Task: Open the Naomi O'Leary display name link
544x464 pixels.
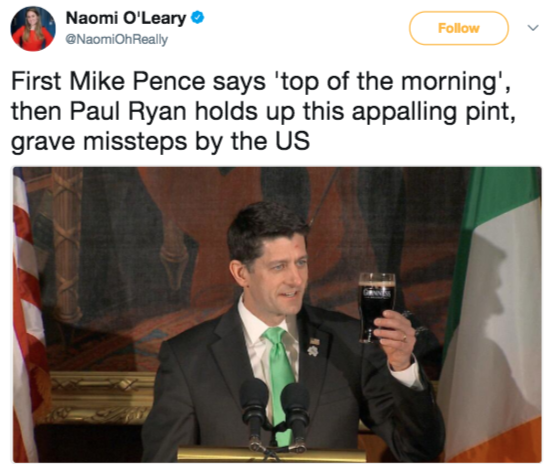Action: coord(126,18)
